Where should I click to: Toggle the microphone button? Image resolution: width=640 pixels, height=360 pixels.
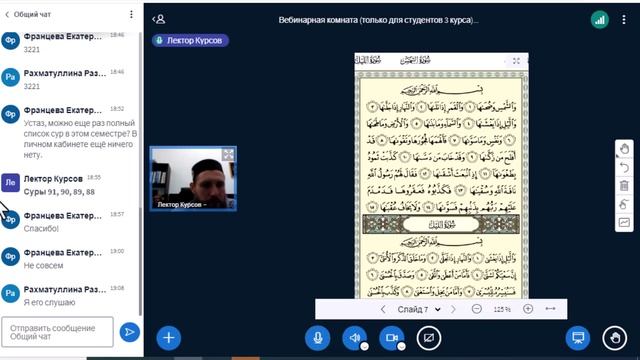[x=317, y=338]
